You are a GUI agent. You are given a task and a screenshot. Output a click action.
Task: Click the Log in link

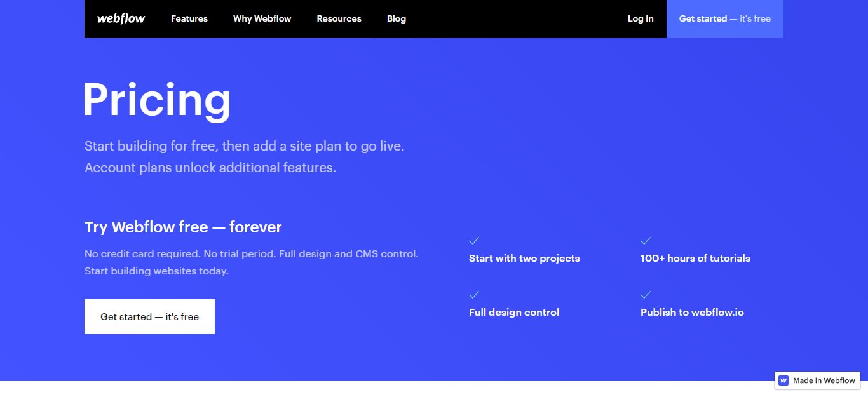tap(641, 18)
